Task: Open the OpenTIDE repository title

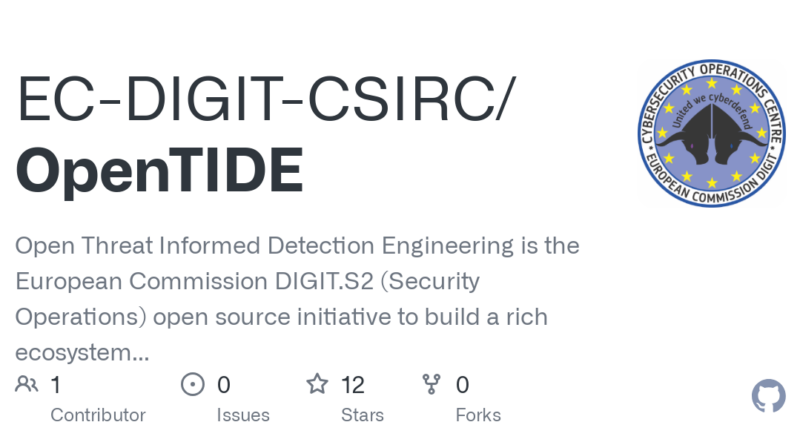Action: tap(160, 170)
